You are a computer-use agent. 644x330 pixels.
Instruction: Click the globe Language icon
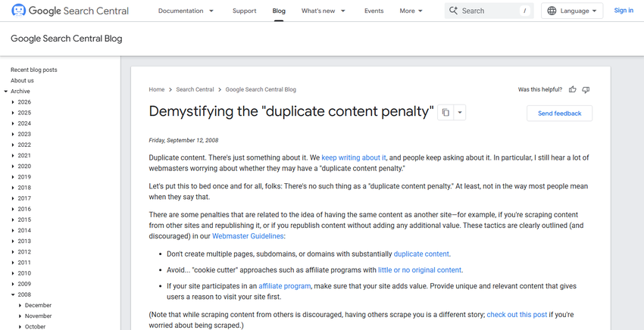[x=552, y=11]
